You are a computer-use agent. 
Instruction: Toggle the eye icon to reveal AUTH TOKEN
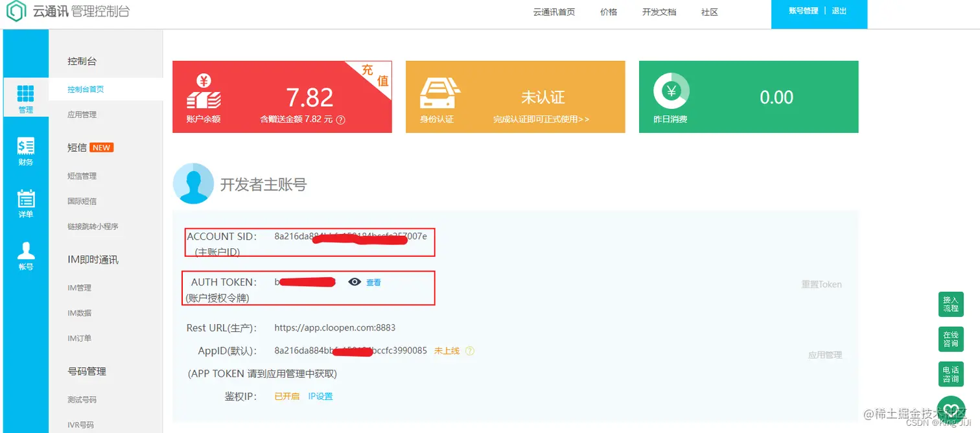point(355,282)
